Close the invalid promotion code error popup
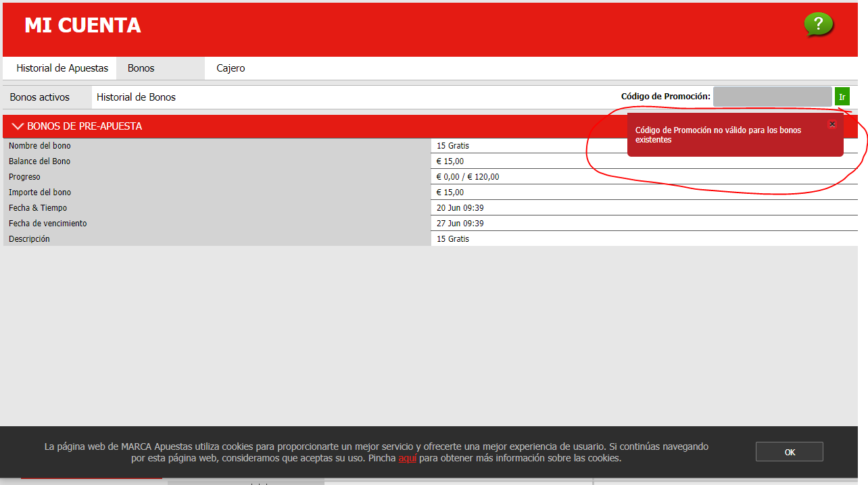This screenshot has width=868, height=485. click(832, 124)
